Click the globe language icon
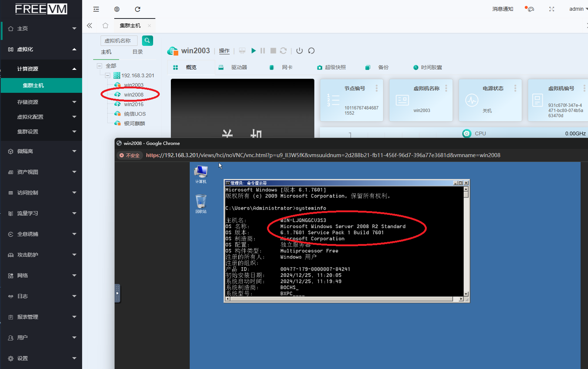 click(117, 9)
